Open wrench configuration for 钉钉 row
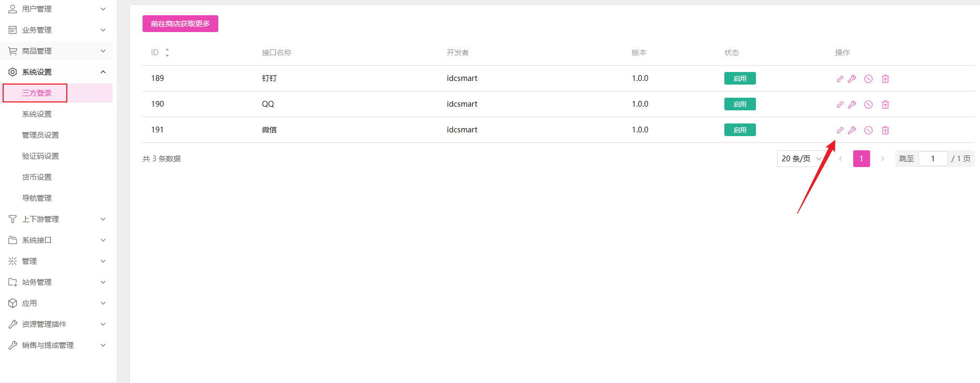The image size is (980, 383). click(852, 79)
